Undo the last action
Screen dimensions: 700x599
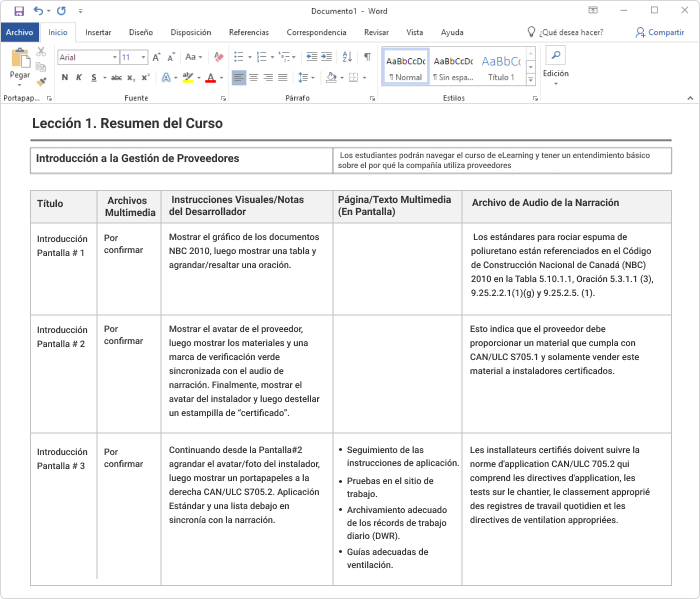tap(39, 11)
